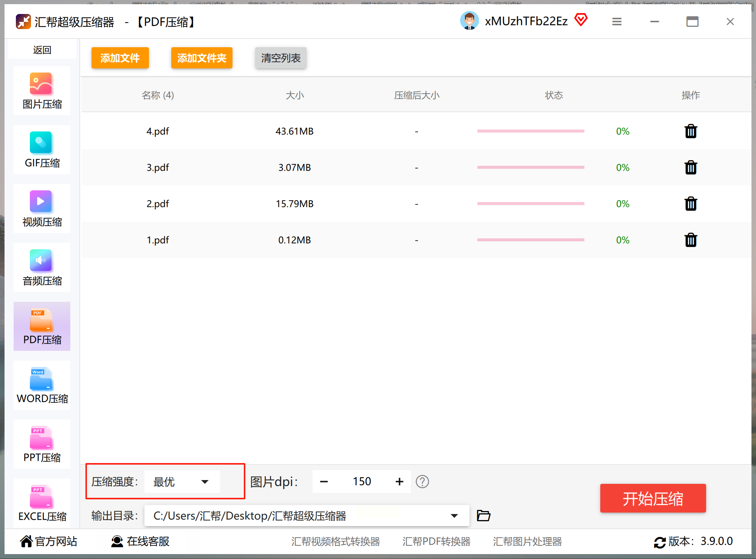
Task: Open the output folder browse icon
Action: point(483,516)
